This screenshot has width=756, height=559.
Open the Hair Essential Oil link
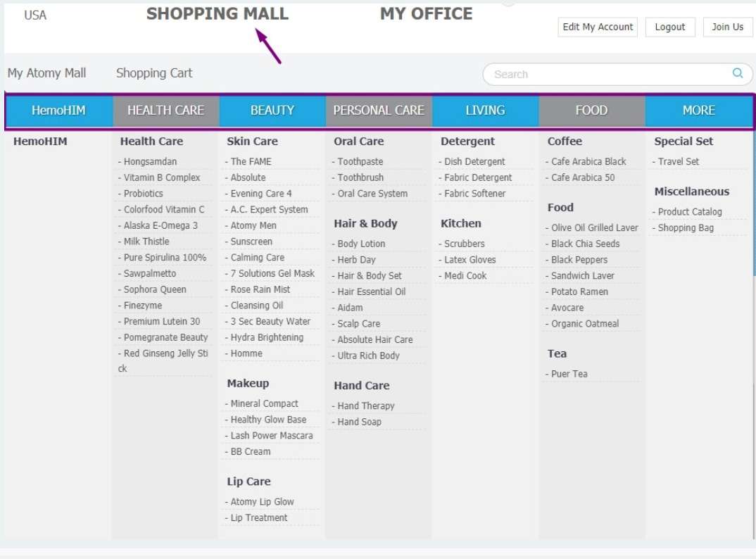[371, 291]
